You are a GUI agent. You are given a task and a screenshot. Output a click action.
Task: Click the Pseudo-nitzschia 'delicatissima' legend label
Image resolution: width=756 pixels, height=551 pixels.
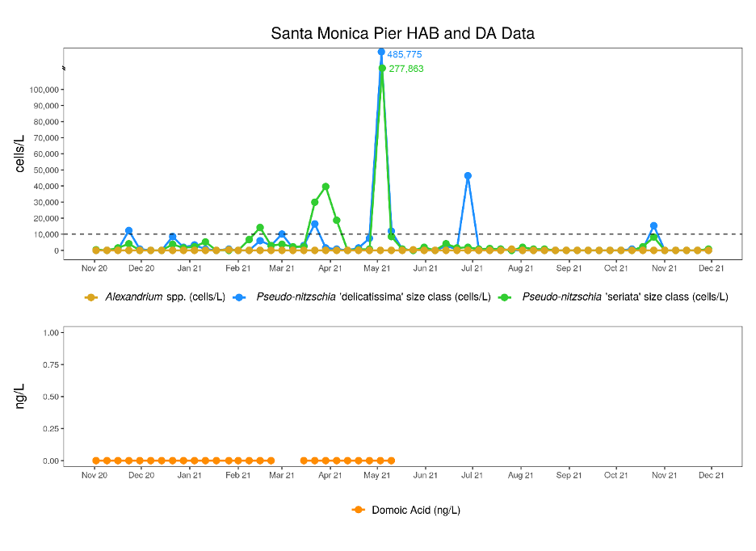(373, 297)
